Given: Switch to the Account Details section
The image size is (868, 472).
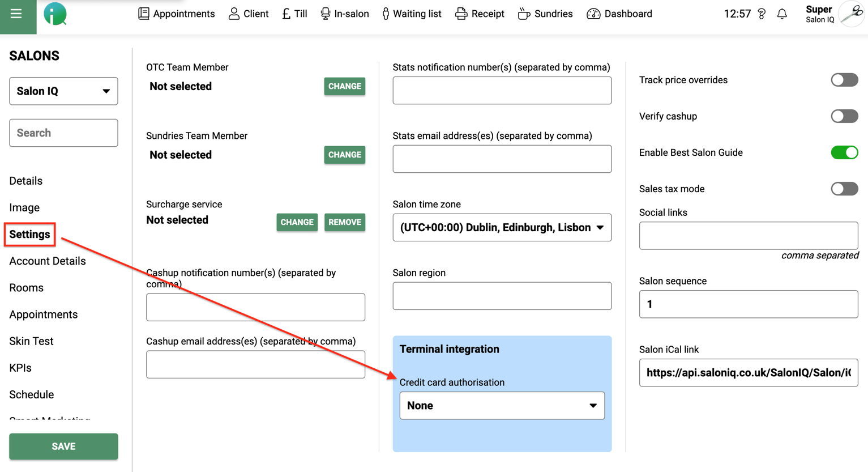Looking at the screenshot, I should click(x=47, y=261).
